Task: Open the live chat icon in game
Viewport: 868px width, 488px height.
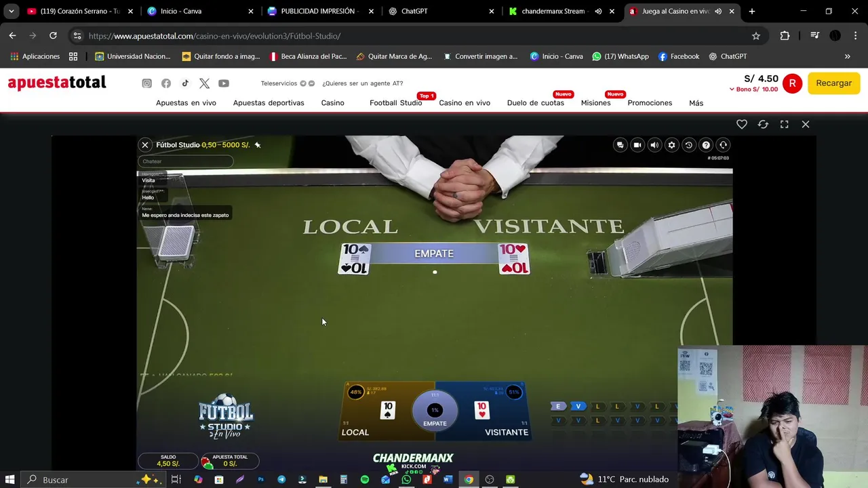Action: click(620, 144)
